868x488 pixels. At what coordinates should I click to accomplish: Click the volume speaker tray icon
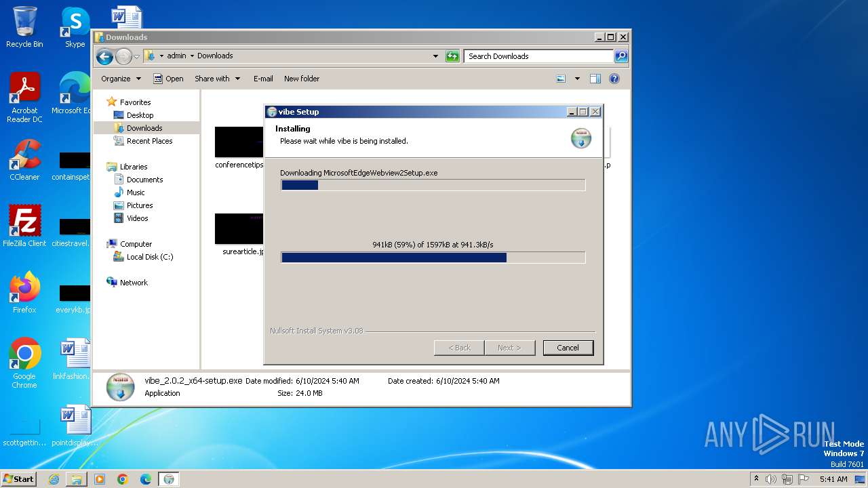tap(771, 479)
